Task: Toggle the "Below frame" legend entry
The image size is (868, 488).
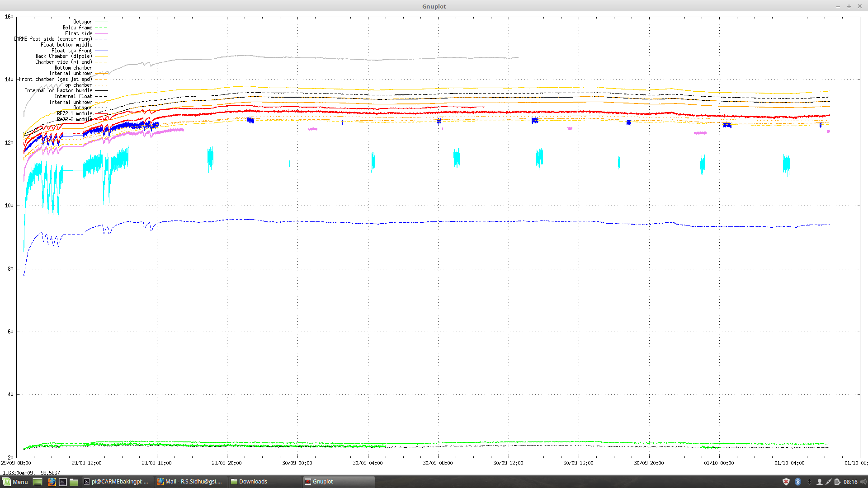Action: click(x=77, y=28)
